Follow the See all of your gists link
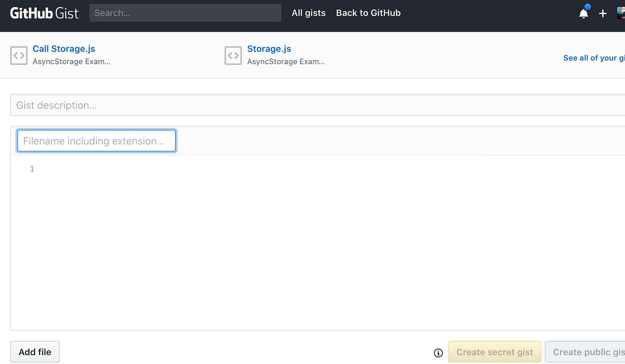The height and width of the screenshot is (364, 625). [594, 58]
